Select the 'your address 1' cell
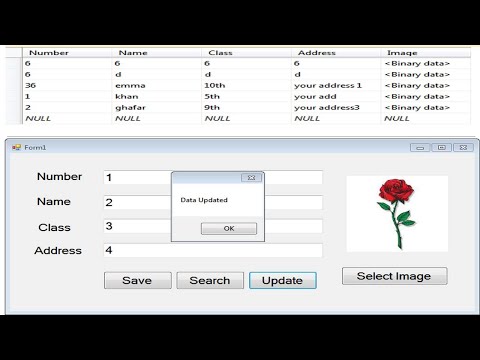 tap(336, 85)
